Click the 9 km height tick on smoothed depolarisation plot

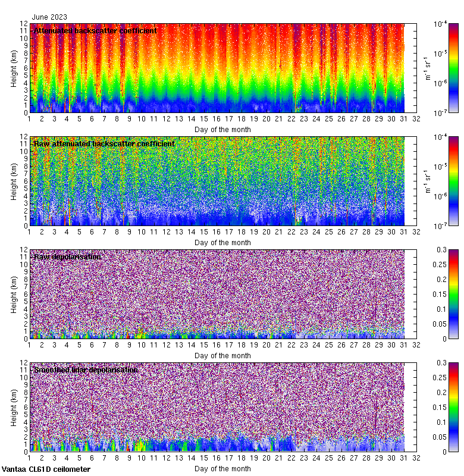click(x=26, y=385)
